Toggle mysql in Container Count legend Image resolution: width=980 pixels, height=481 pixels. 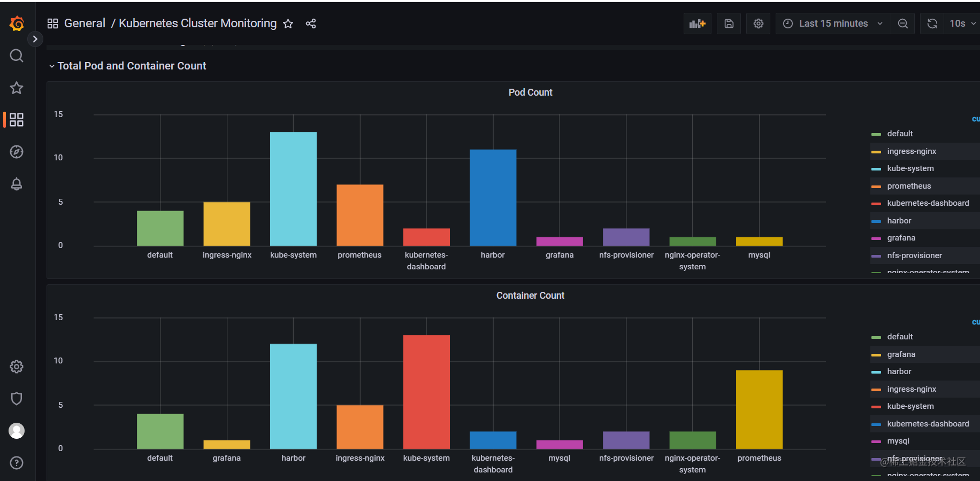(898, 441)
